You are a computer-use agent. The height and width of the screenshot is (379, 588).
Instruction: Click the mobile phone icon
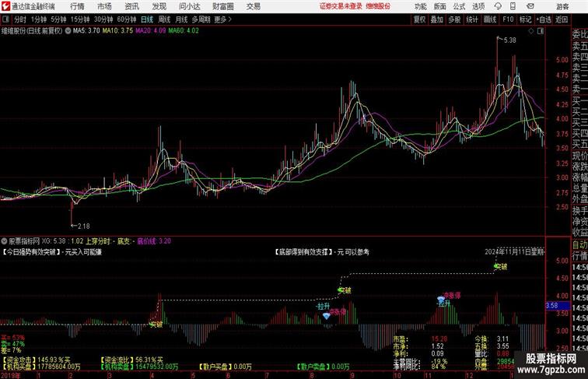513,6
